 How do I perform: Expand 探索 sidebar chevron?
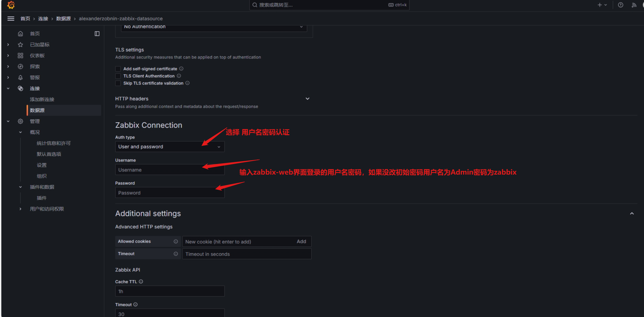click(8, 66)
